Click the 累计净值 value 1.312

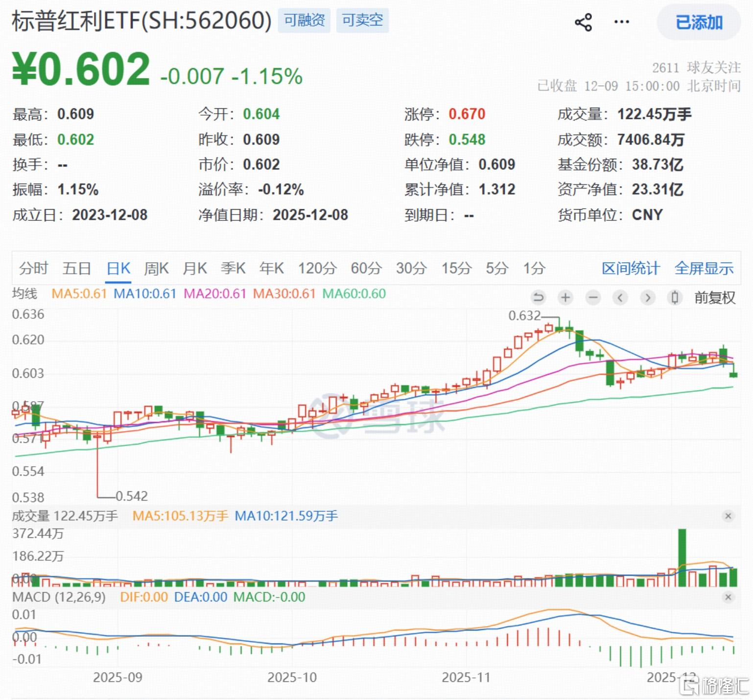[x=497, y=190]
